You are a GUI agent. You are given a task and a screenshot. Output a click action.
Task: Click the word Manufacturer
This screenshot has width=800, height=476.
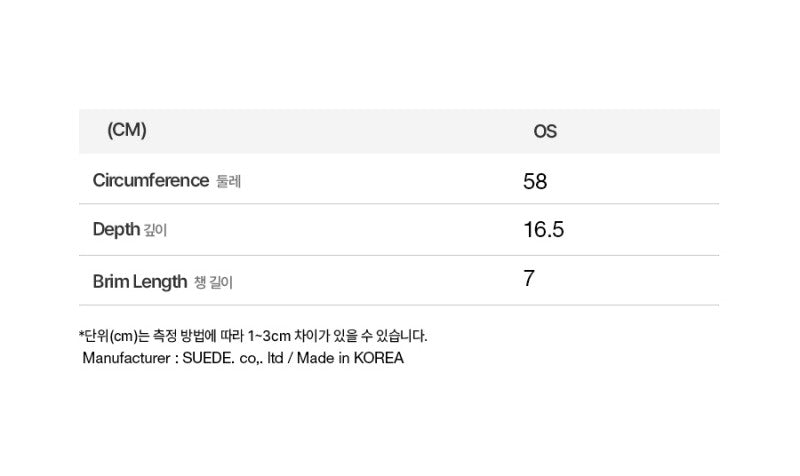point(125,358)
